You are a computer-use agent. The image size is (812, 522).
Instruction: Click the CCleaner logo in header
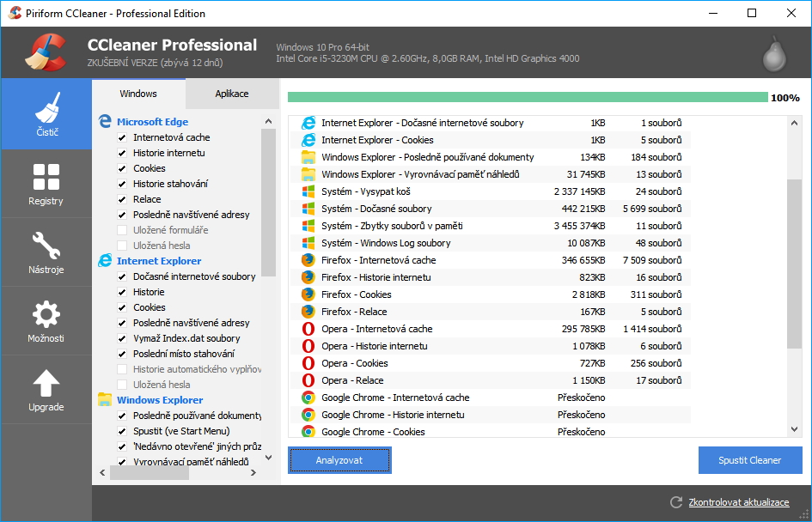[x=46, y=52]
